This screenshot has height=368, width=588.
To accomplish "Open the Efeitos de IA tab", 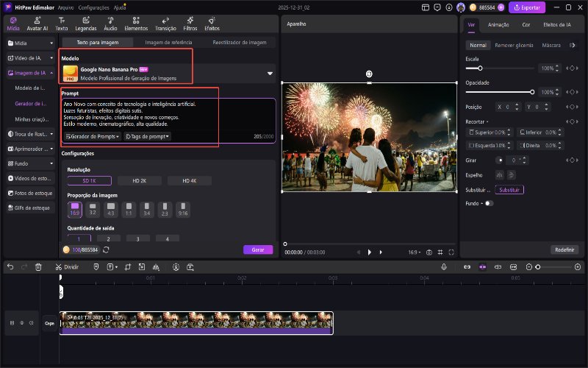I will click(x=557, y=24).
